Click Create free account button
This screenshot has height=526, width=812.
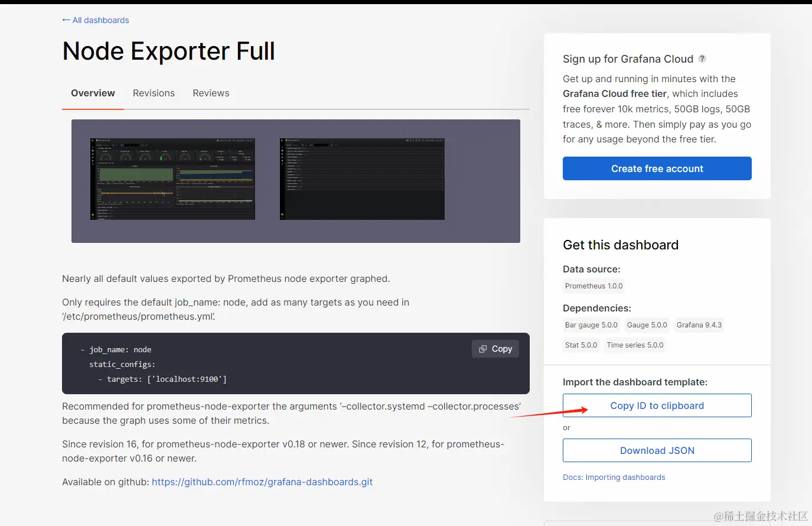[x=657, y=168]
